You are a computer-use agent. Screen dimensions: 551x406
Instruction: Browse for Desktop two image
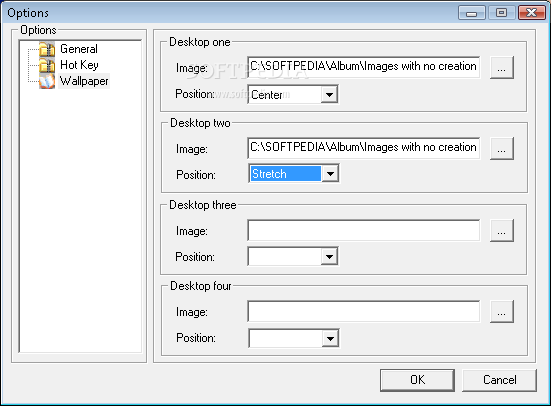click(x=501, y=148)
